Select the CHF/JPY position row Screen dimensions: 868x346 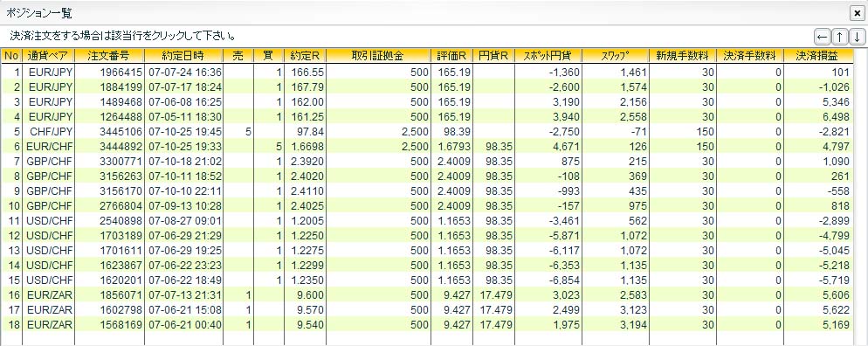426,132
